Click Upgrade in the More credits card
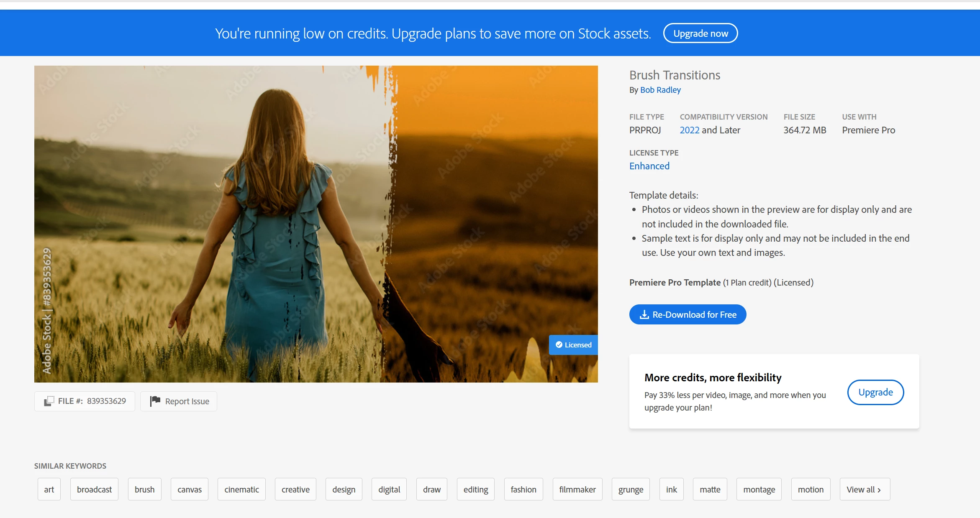 pyautogui.click(x=875, y=392)
